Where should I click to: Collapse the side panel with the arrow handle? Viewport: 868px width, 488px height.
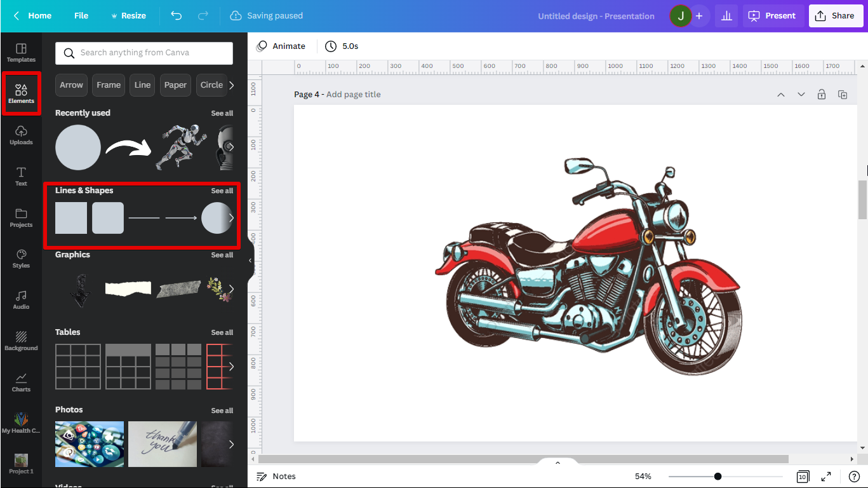(x=250, y=261)
